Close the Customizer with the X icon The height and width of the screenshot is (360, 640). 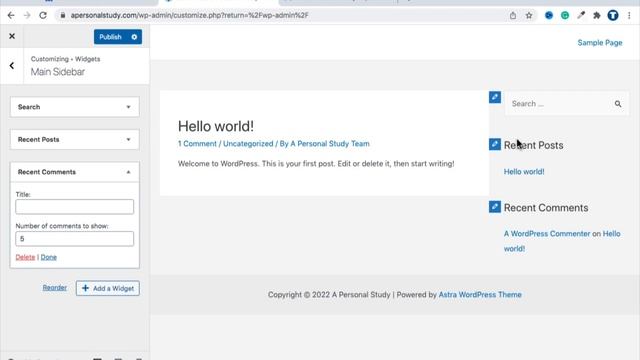point(12,36)
